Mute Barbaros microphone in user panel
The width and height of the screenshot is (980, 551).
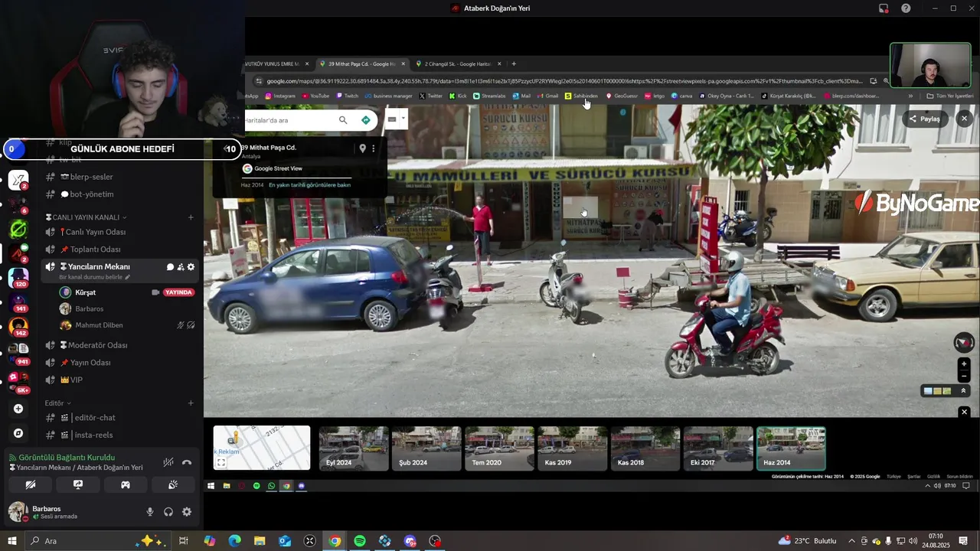(150, 512)
